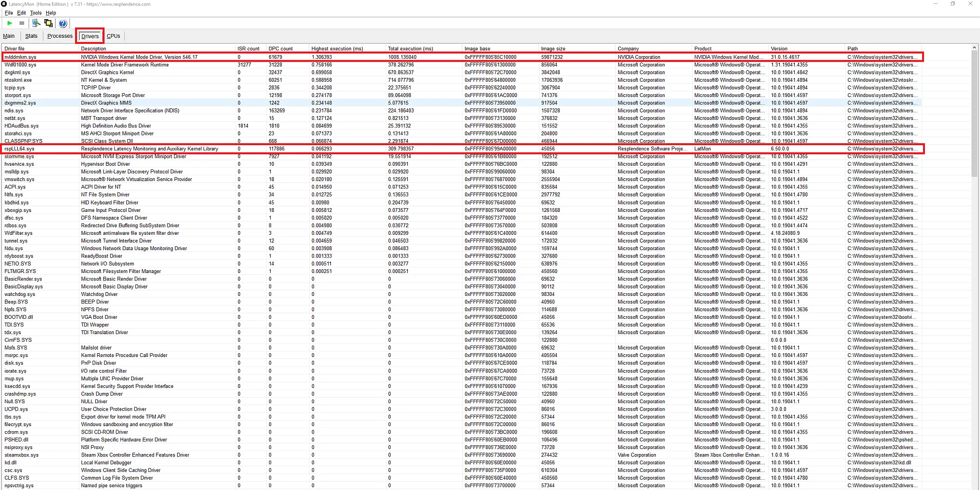Click the yellow overlapping windows toolbar icon
The height and width of the screenshot is (490, 980).
pos(49,23)
